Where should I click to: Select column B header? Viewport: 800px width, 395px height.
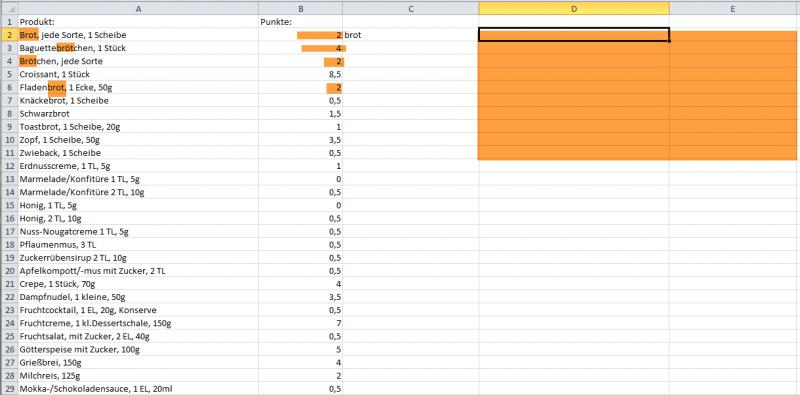click(301, 9)
